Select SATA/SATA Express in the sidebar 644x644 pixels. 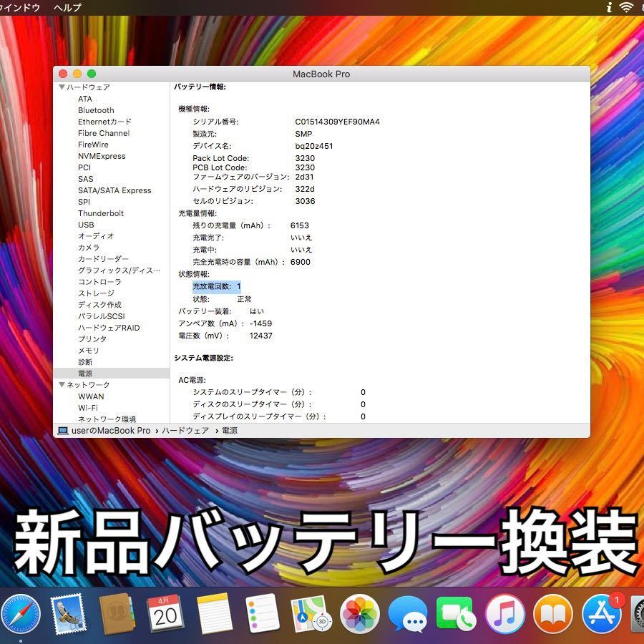click(114, 190)
